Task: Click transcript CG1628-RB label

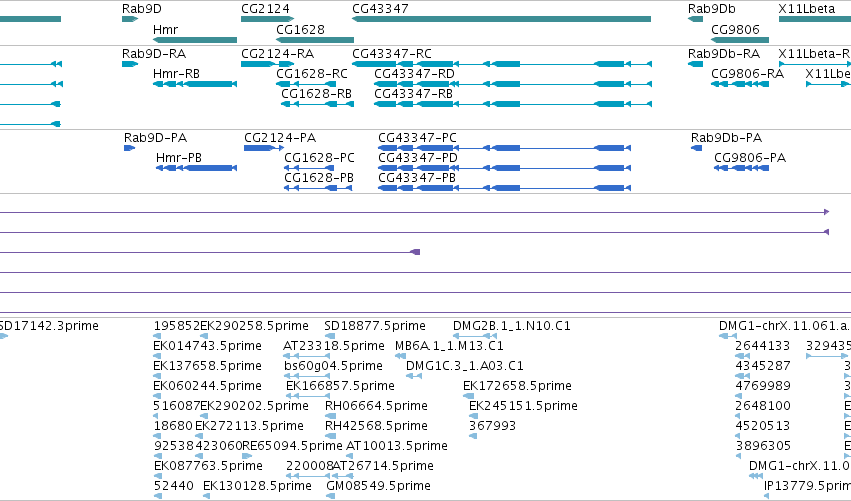Action: pos(316,93)
